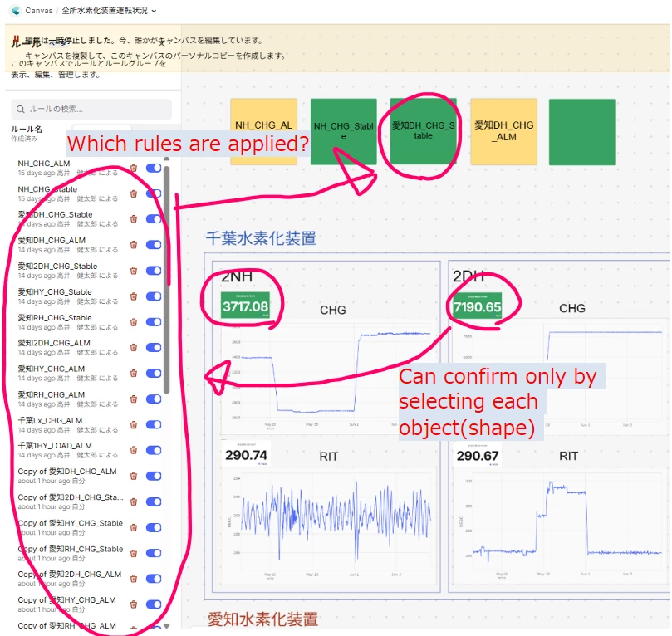
Task: Delete the Copy of 愛知RH_CHG_Stable rule
Action: click(x=134, y=553)
